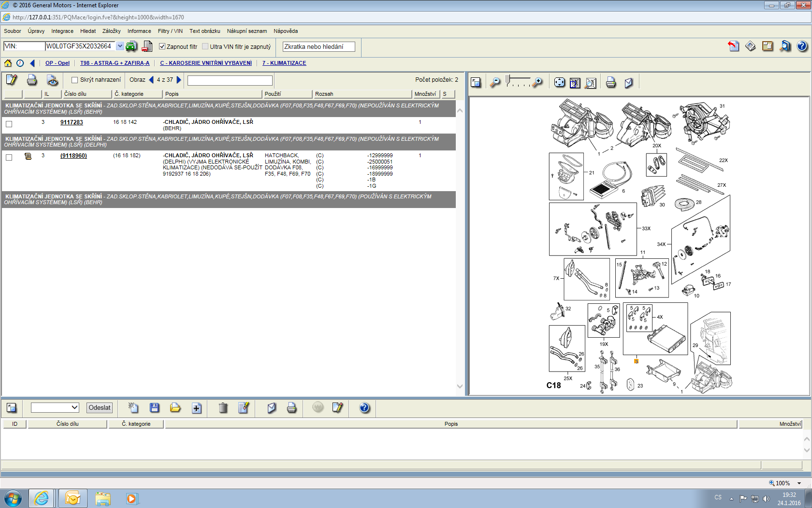Go to next illustration arrow
Screen dimensions: 812x508
coord(179,80)
